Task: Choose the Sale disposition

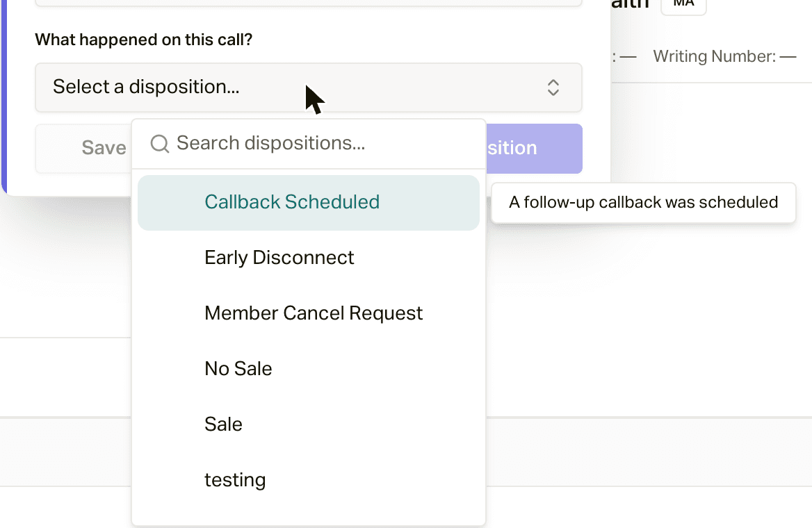Action: [309, 424]
